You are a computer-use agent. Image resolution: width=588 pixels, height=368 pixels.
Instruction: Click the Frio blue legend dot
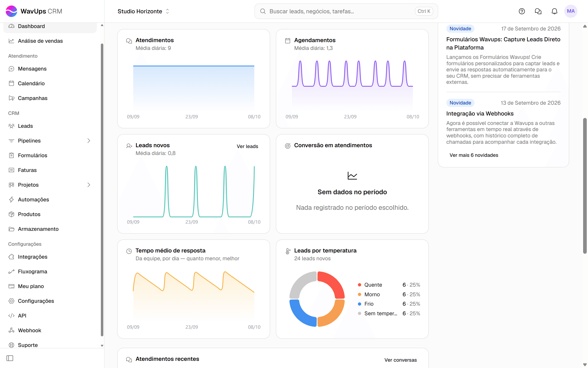(x=359, y=304)
